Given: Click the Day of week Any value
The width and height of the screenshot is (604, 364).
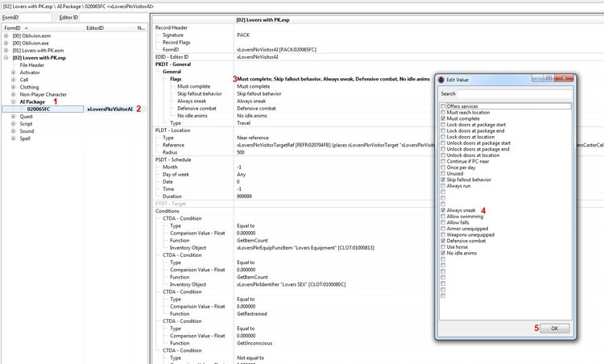Looking at the screenshot, I should coord(241,175).
